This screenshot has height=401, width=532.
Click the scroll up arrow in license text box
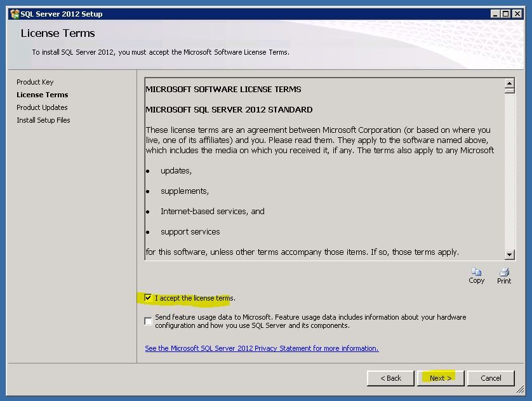pyautogui.click(x=509, y=83)
